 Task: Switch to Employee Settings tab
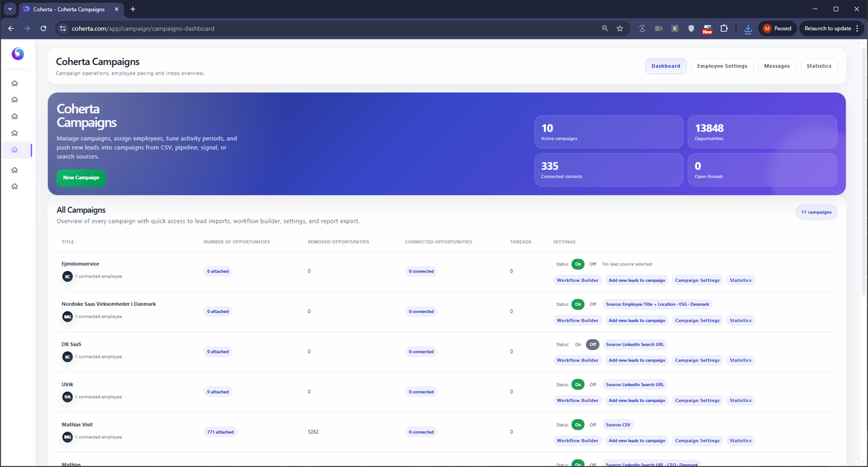click(722, 66)
